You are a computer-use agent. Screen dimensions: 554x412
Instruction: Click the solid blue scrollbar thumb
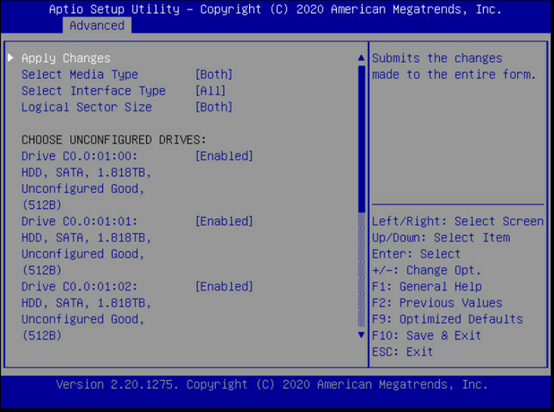361,139
